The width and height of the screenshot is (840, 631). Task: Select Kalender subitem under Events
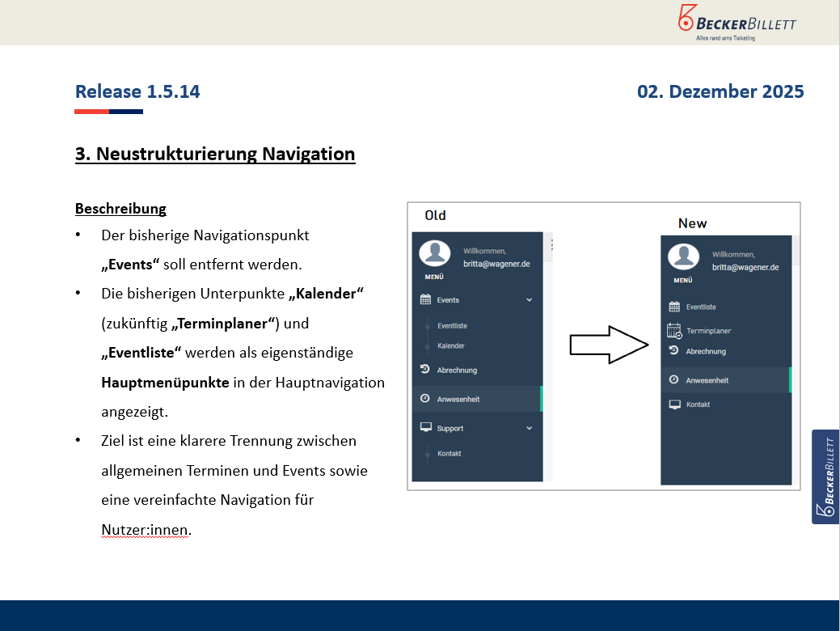[451, 346]
